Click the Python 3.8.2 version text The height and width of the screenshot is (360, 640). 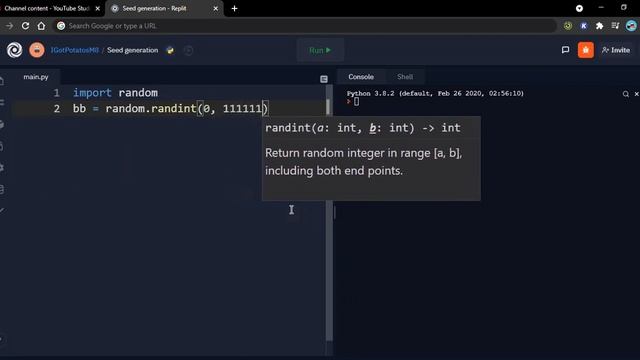[x=435, y=93]
